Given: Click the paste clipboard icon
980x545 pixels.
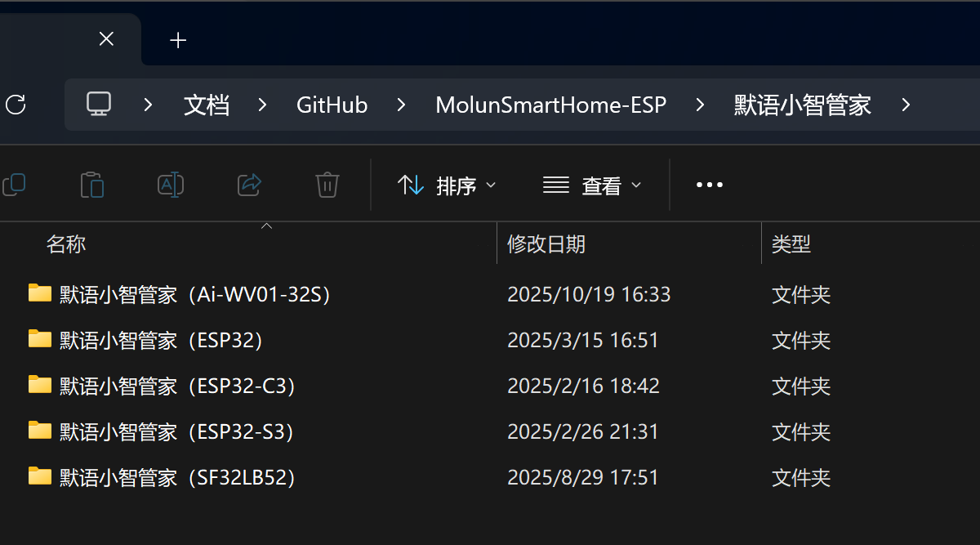Looking at the screenshot, I should (91, 185).
